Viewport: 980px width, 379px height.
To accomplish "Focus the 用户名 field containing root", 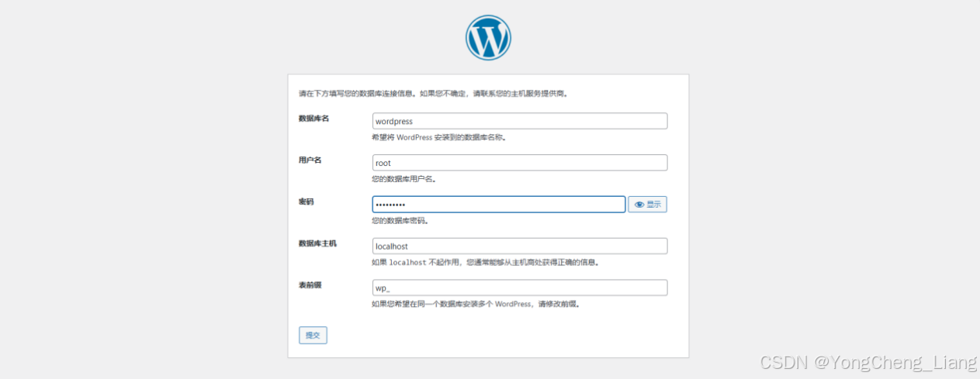I will click(520, 163).
